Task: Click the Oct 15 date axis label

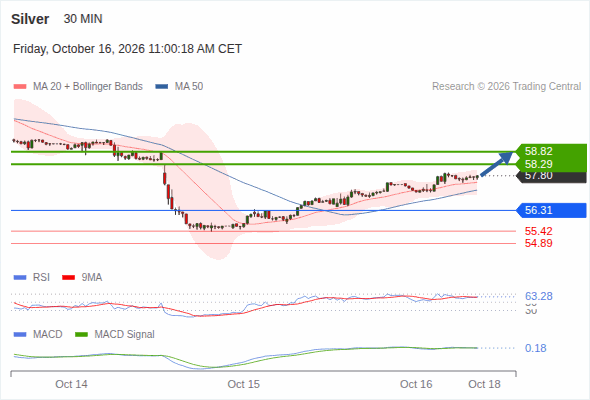Action: coord(244,385)
